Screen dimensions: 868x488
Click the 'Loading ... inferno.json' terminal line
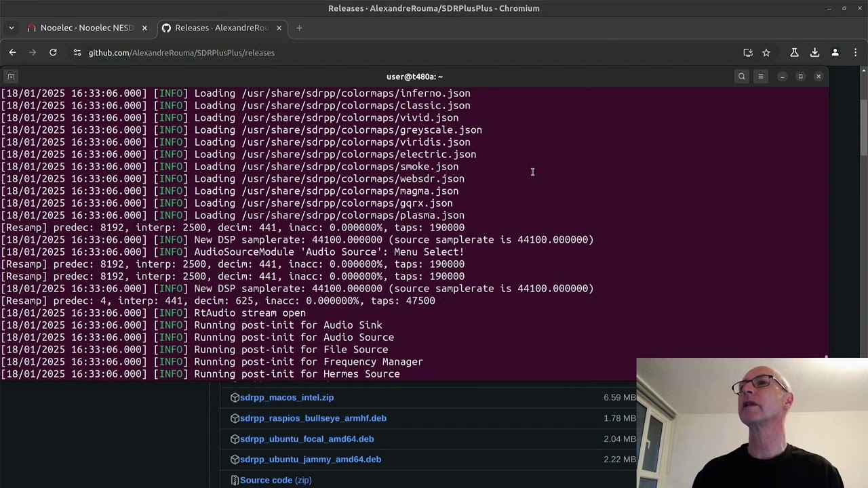pyautogui.click(x=236, y=94)
